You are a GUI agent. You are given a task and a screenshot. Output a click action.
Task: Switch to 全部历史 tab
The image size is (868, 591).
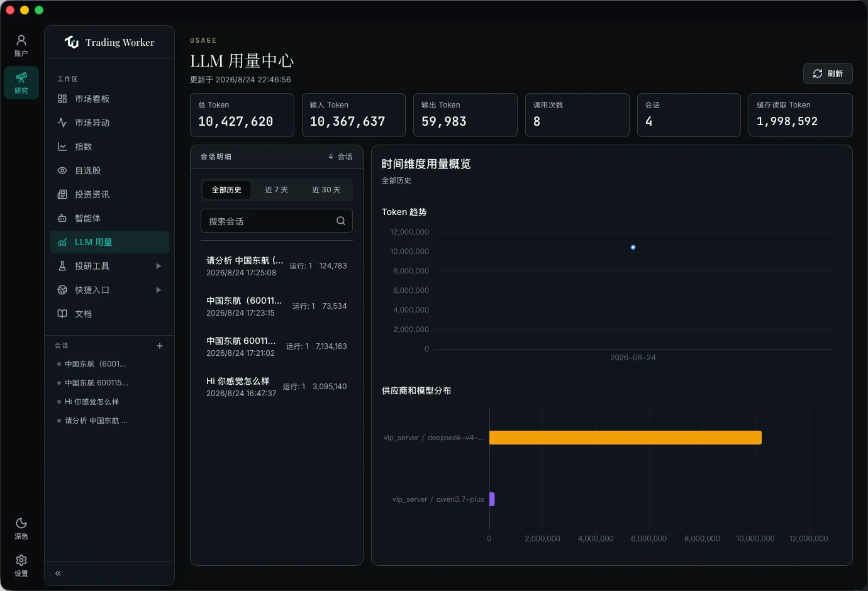226,190
